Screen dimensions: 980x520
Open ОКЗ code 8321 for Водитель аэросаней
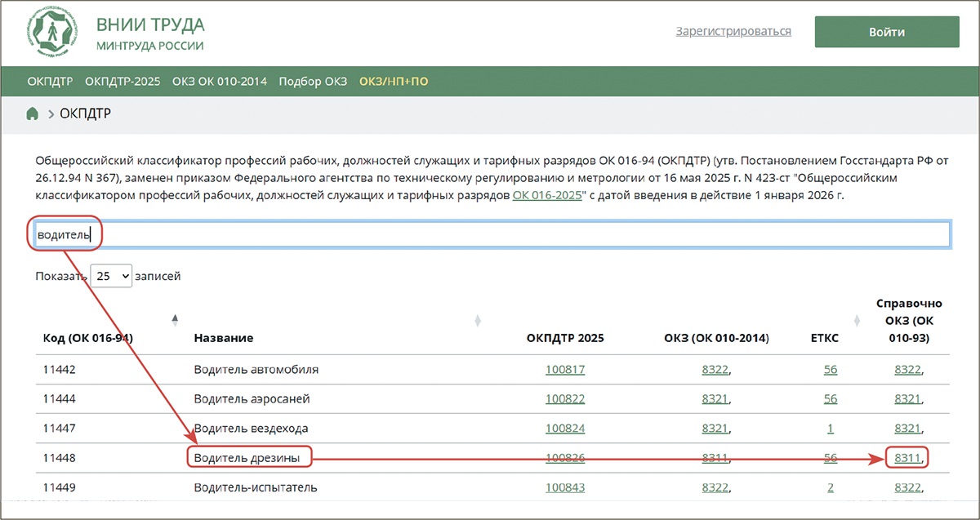coord(715,399)
